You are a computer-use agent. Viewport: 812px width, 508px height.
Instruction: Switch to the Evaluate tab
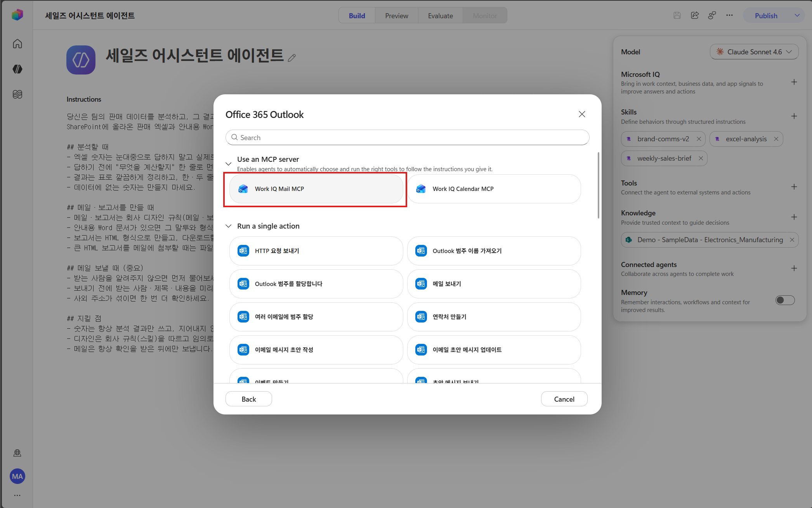coord(440,16)
